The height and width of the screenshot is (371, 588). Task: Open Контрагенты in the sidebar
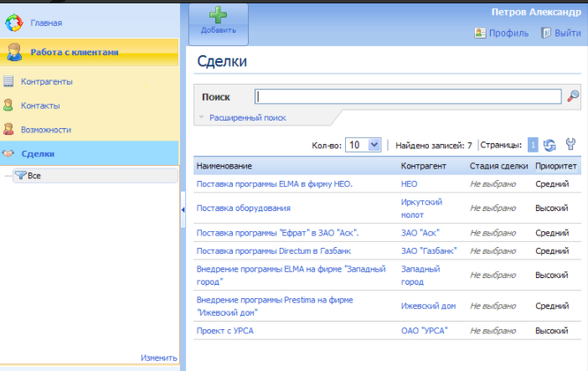click(46, 81)
